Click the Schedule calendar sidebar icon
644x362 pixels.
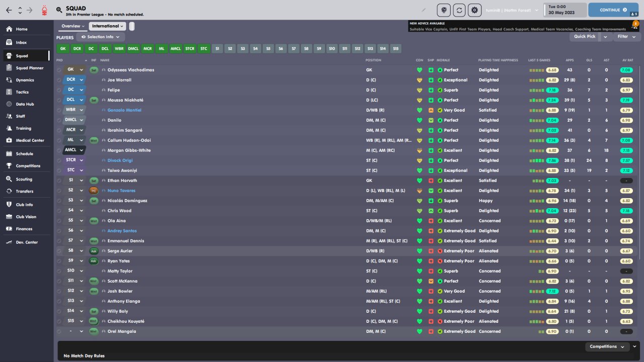[9, 154]
